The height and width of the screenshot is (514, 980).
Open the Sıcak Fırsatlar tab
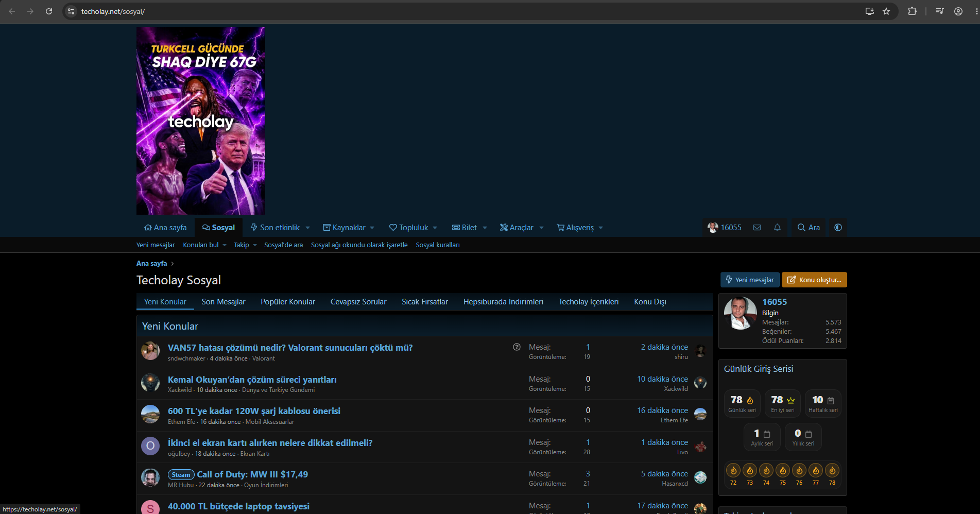pyautogui.click(x=425, y=302)
